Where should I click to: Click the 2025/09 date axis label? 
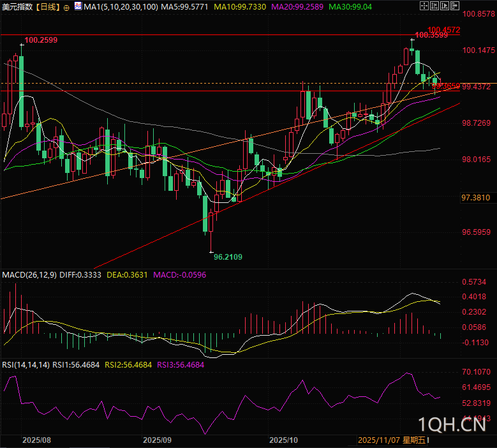[157, 440]
